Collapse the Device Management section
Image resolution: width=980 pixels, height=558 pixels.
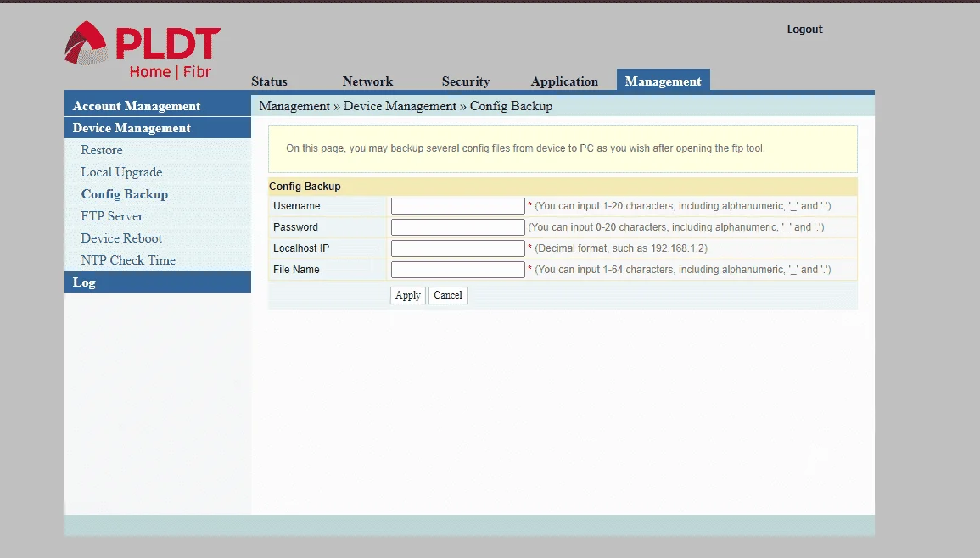(x=158, y=127)
